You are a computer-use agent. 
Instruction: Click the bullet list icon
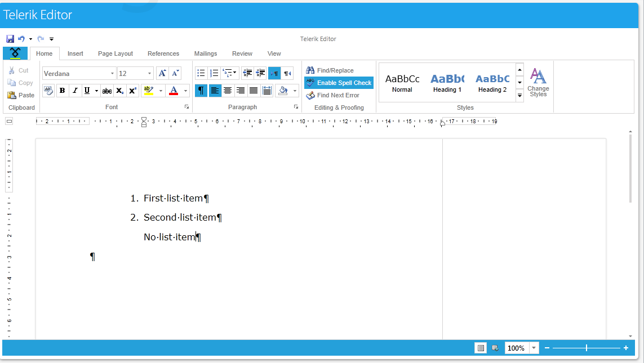201,73
